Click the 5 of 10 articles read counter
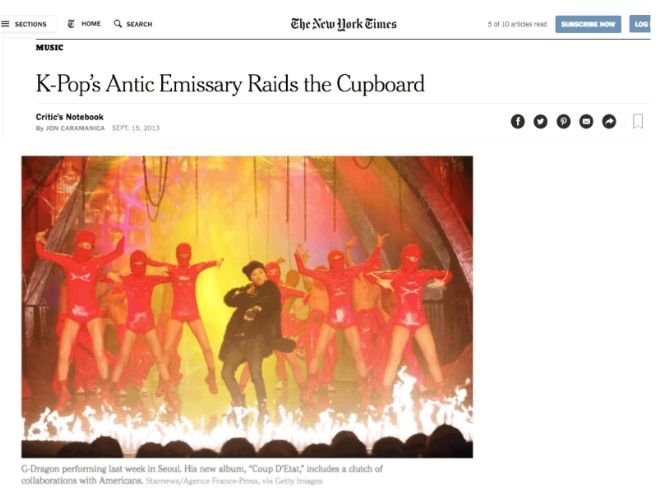Image resolution: width=663 pixels, height=496 pixels. pos(517,24)
